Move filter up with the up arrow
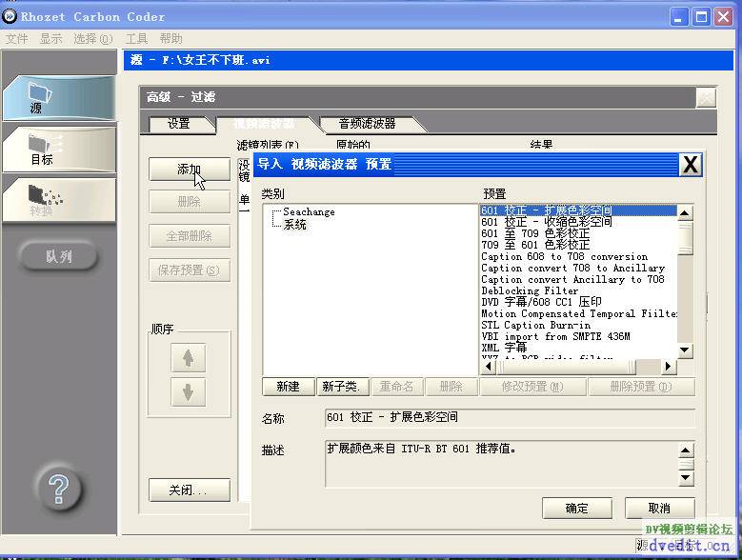 [189, 358]
